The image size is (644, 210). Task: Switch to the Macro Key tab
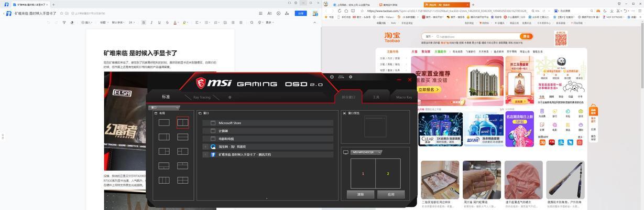(404, 97)
